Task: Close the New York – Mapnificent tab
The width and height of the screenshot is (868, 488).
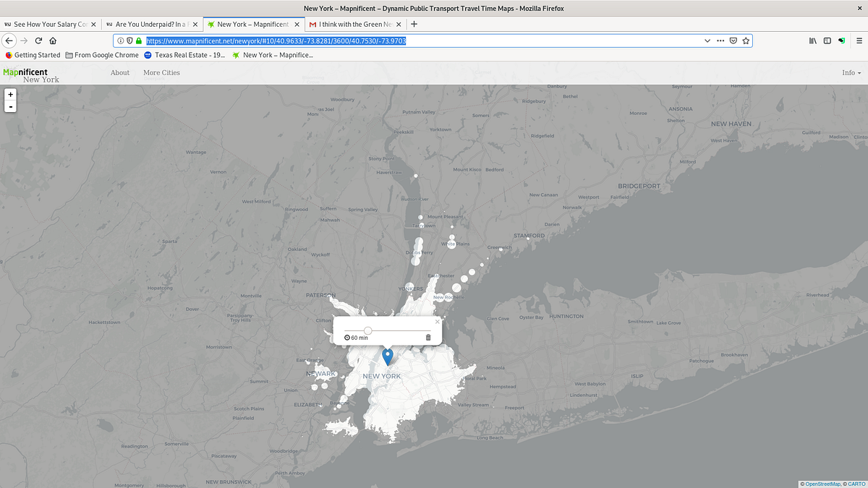Action: point(297,24)
